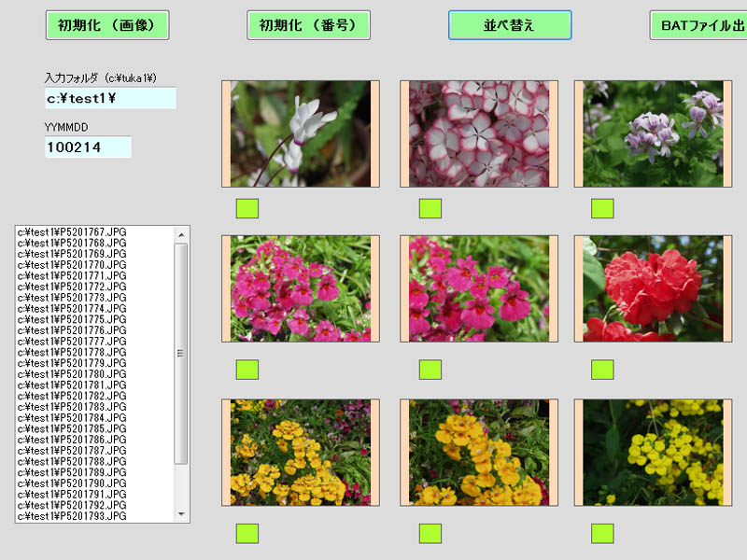
Task: Click the file list scrollbar thumb
Action: coord(181,353)
